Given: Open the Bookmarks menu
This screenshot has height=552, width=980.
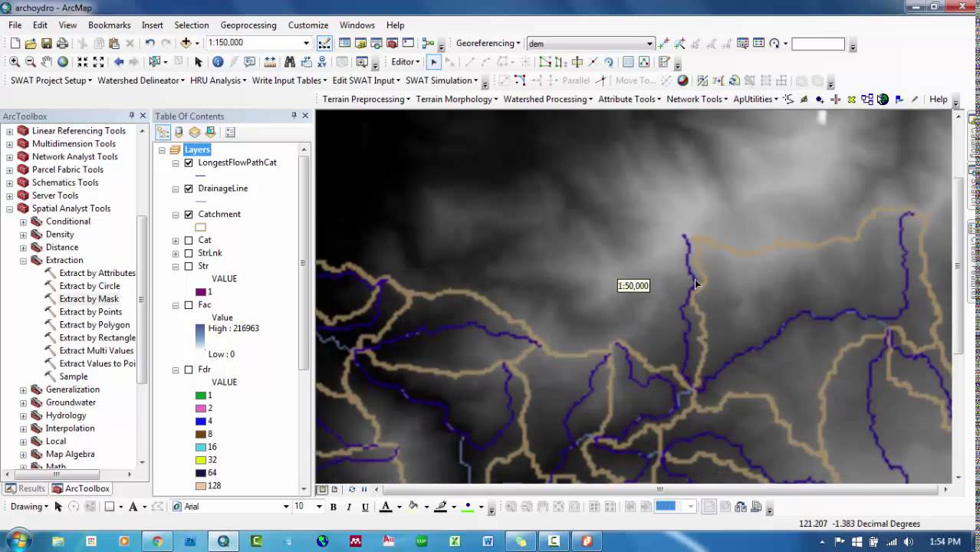Looking at the screenshot, I should (109, 25).
